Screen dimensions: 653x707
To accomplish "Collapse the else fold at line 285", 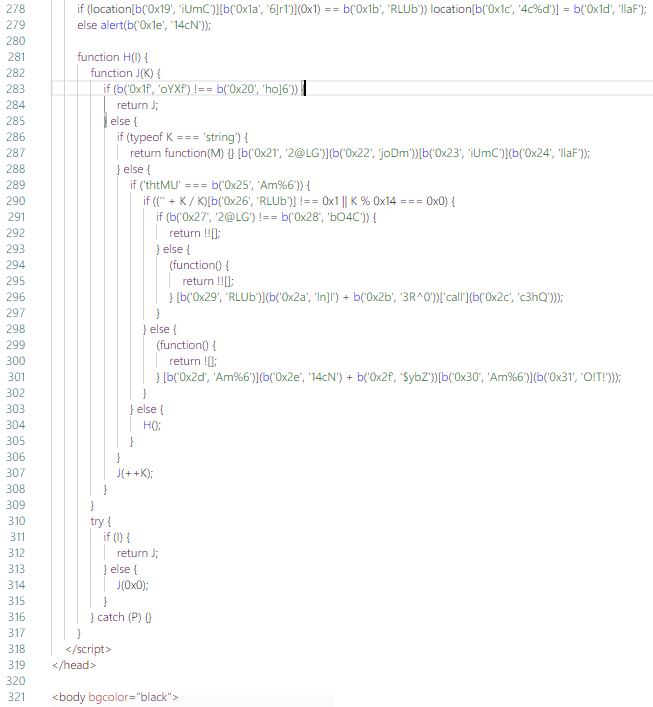I will coord(41,121).
